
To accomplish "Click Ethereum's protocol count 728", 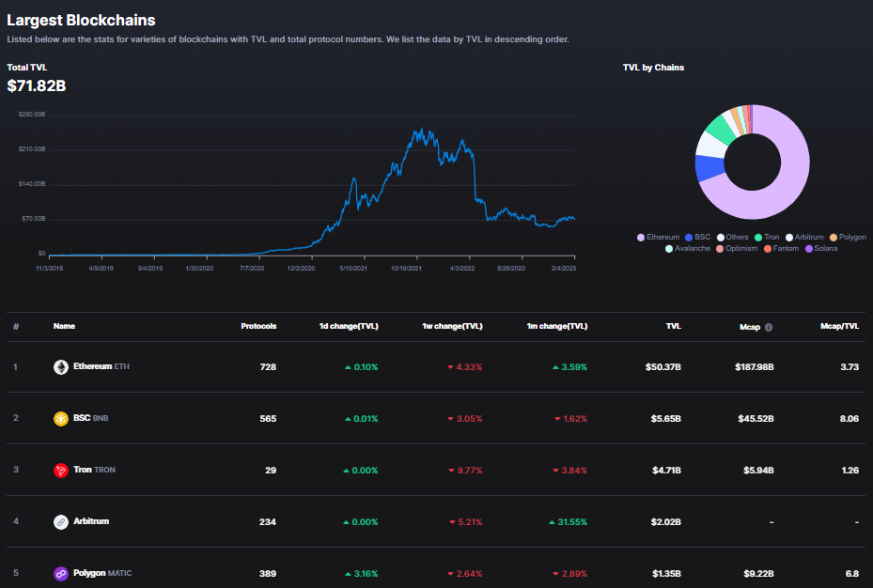I will [268, 367].
